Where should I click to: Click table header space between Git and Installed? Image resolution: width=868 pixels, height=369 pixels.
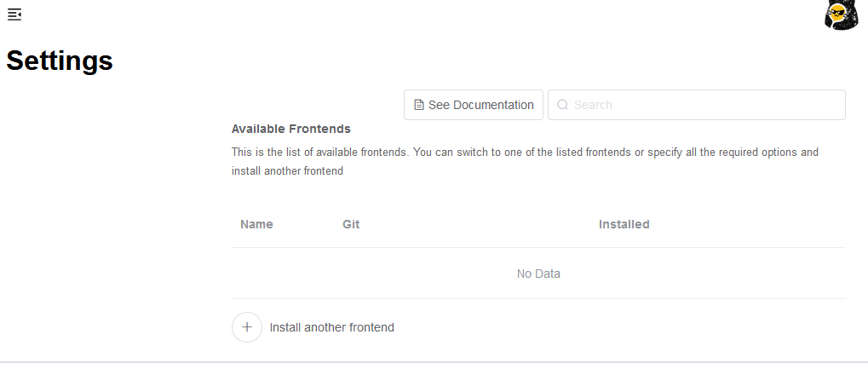pos(477,224)
